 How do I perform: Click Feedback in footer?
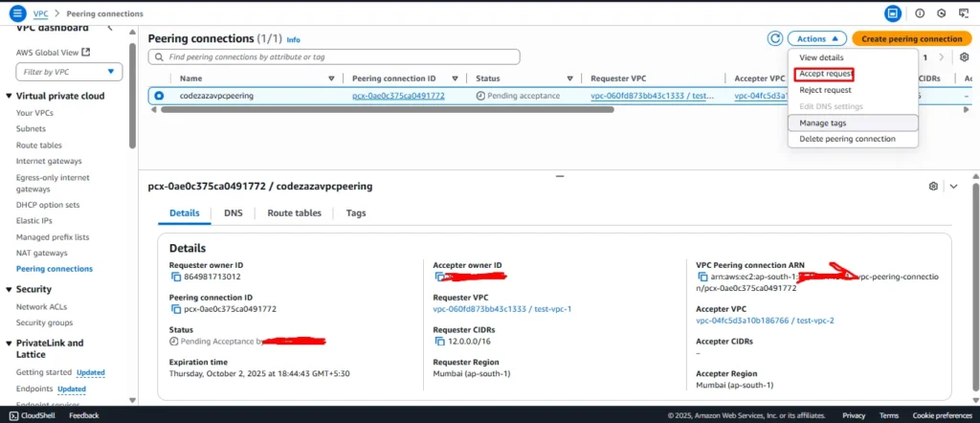[84, 415]
